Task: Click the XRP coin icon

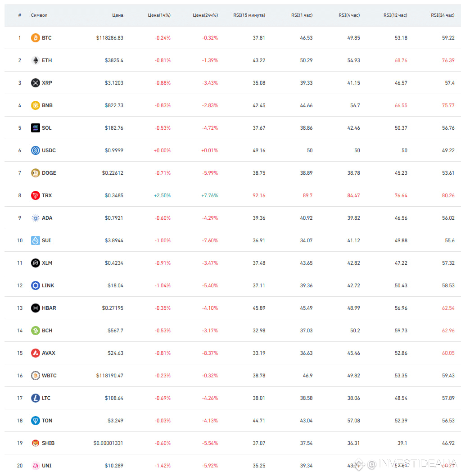Action: [36, 83]
